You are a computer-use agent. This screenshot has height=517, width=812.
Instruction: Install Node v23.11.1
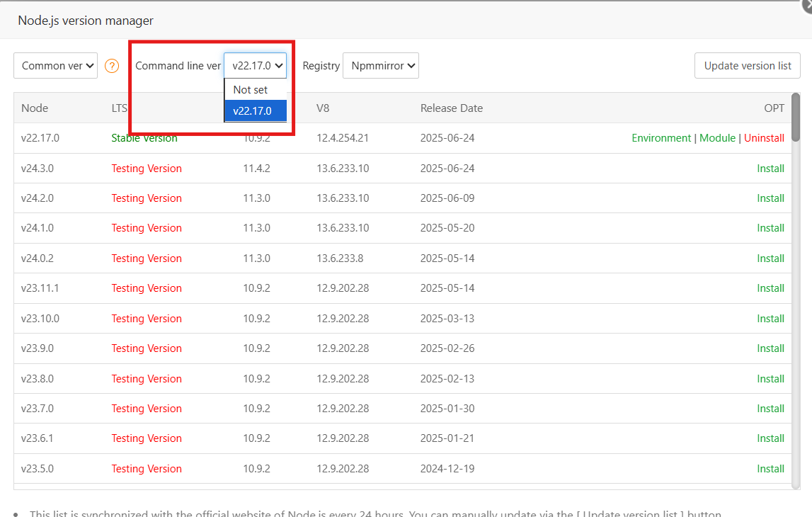click(770, 288)
